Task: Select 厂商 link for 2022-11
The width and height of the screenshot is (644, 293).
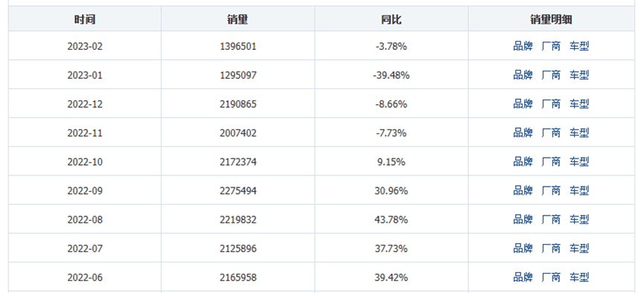Action: click(551, 133)
